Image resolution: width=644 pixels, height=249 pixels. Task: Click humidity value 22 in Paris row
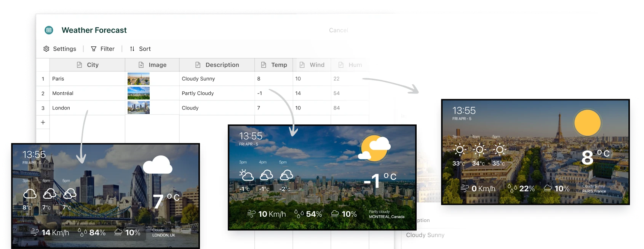[x=350, y=79]
